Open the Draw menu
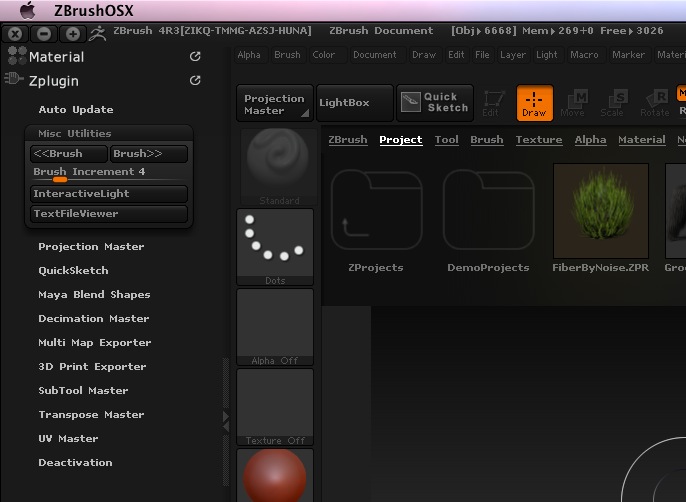Image resolution: width=686 pixels, height=502 pixels. pos(424,55)
